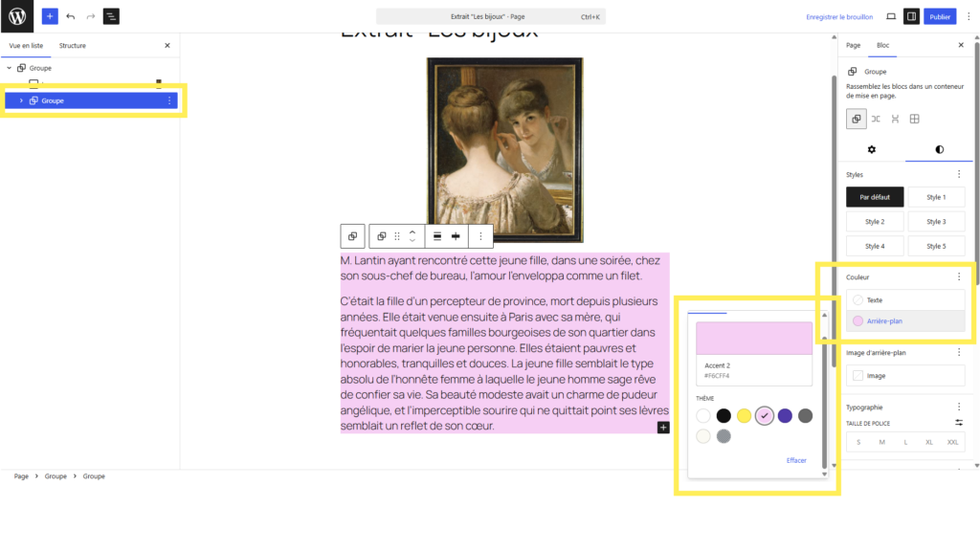Image resolution: width=980 pixels, height=551 pixels.
Task: Open the Texte color setting
Action: pyautogui.click(x=905, y=299)
